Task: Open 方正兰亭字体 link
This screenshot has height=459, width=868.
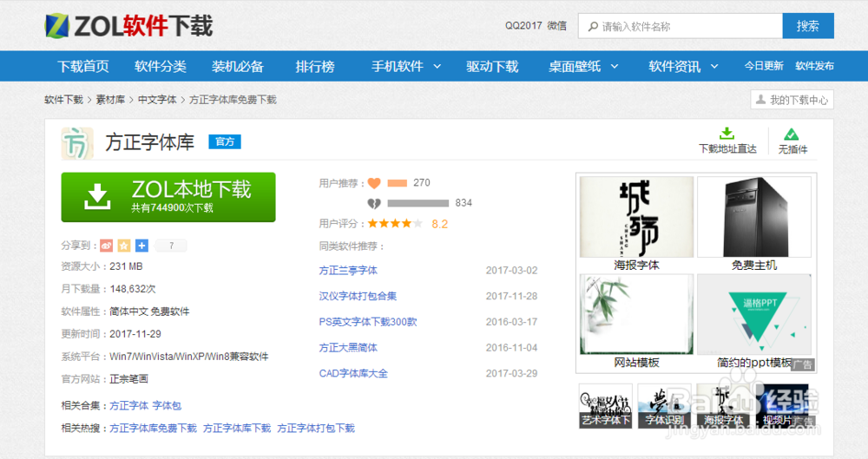Action: pyautogui.click(x=348, y=270)
